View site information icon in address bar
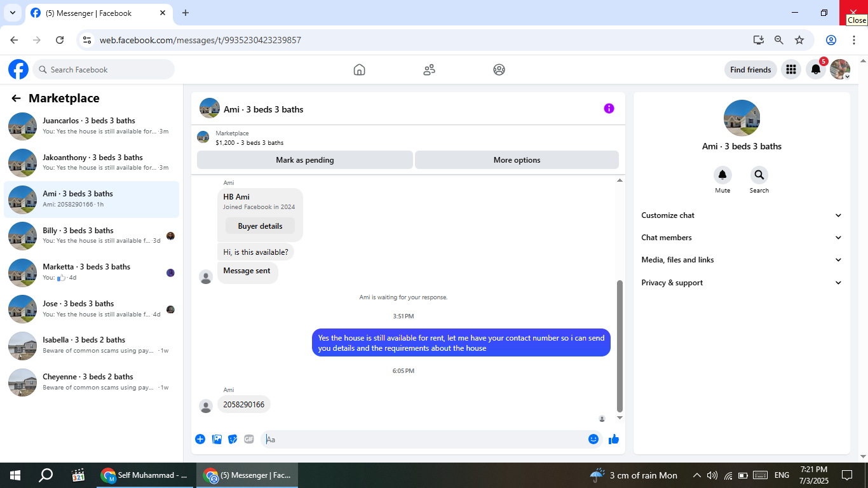Viewport: 868px width, 488px height. tap(88, 40)
